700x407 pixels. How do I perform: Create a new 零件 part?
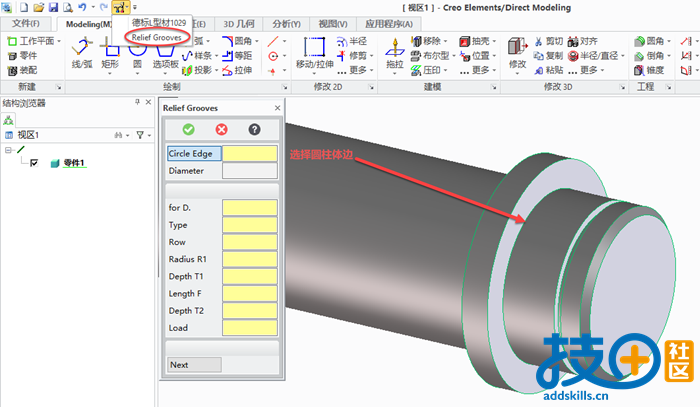click(x=22, y=56)
